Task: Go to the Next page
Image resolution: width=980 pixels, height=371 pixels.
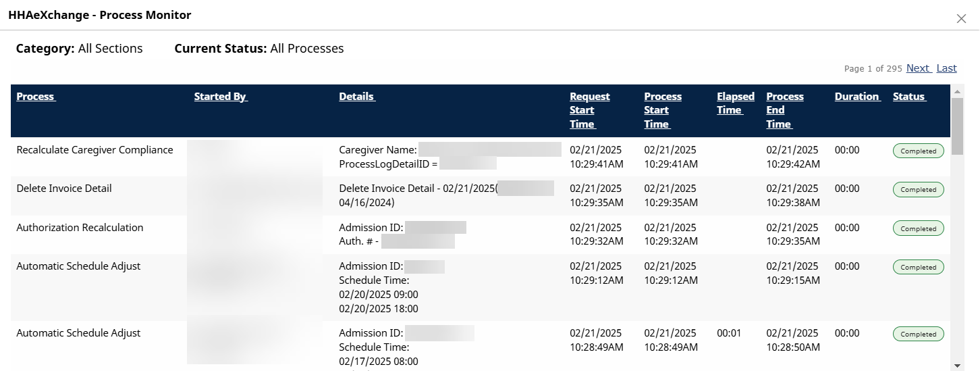Action: coord(918,68)
